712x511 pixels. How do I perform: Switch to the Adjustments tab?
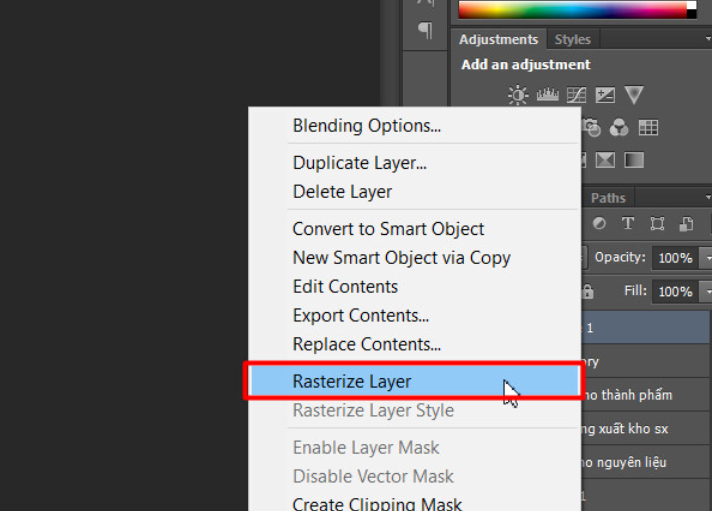pos(498,40)
